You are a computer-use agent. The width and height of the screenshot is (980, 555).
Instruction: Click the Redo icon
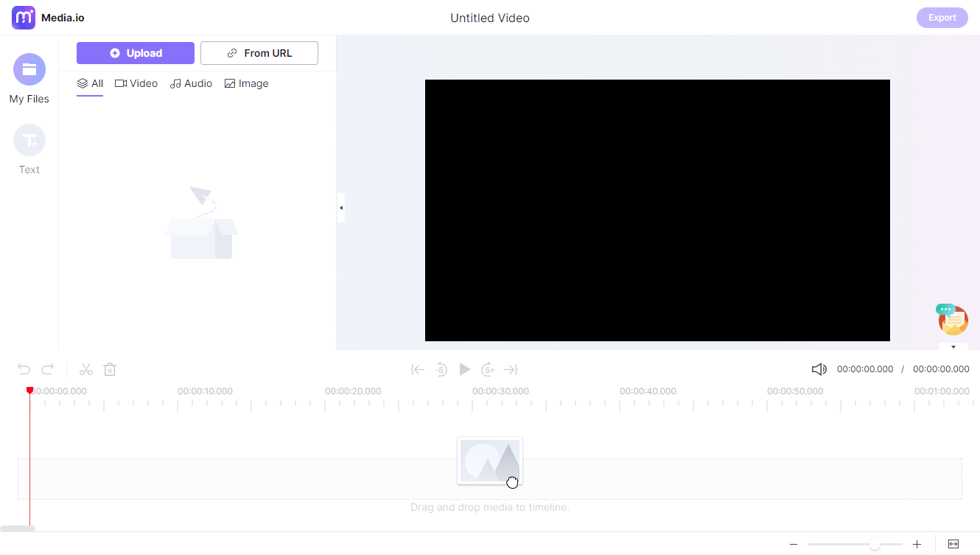47,369
